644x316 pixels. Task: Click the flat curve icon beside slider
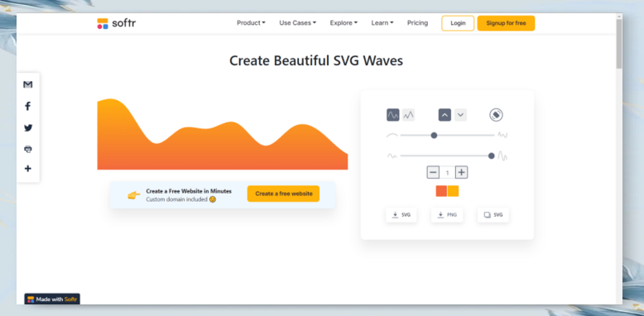tap(392, 135)
